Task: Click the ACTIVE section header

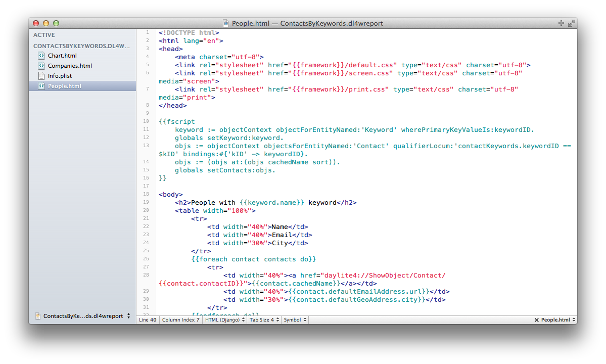Action: (44, 35)
